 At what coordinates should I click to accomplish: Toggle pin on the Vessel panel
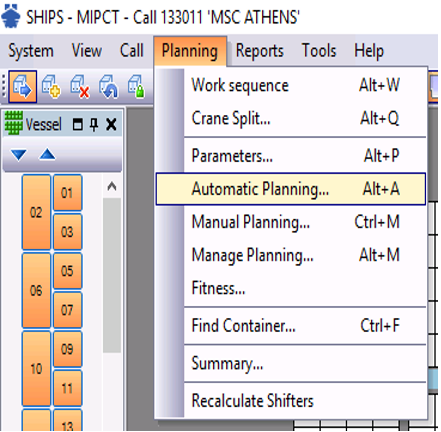pos(94,125)
